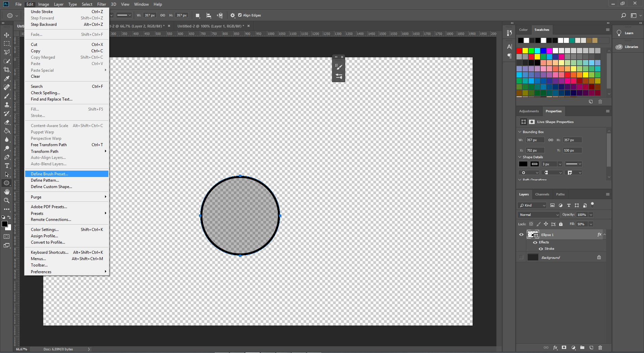Open the stroke line type dropdown in Properties
Image resolution: width=644 pixels, height=353 pixels.
[573, 164]
